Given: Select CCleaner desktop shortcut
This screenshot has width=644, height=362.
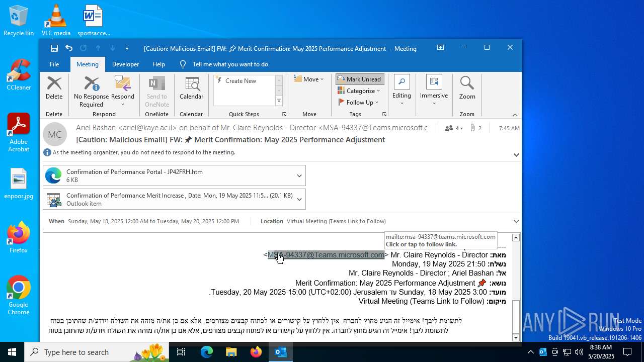Looking at the screenshot, I should [19, 75].
